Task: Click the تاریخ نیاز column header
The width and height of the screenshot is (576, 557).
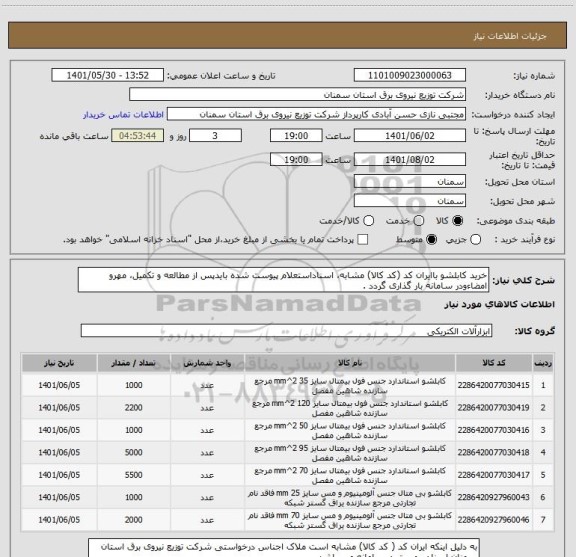Action: click(59, 363)
